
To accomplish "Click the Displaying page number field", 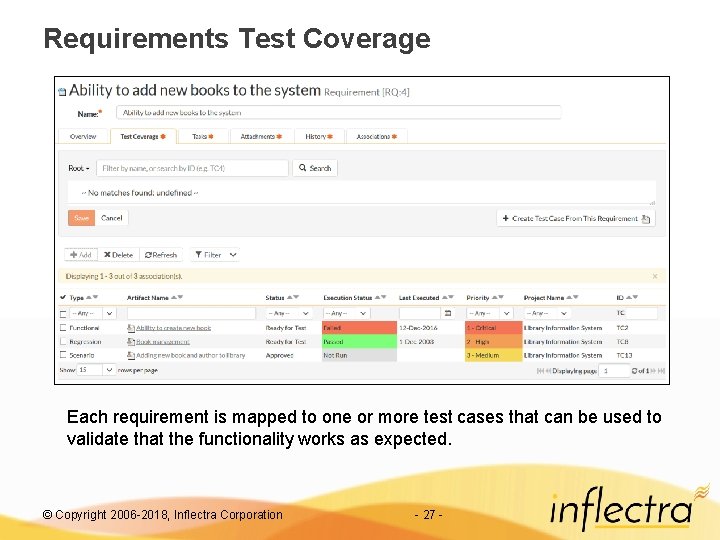I will click(x=614, y=370).
